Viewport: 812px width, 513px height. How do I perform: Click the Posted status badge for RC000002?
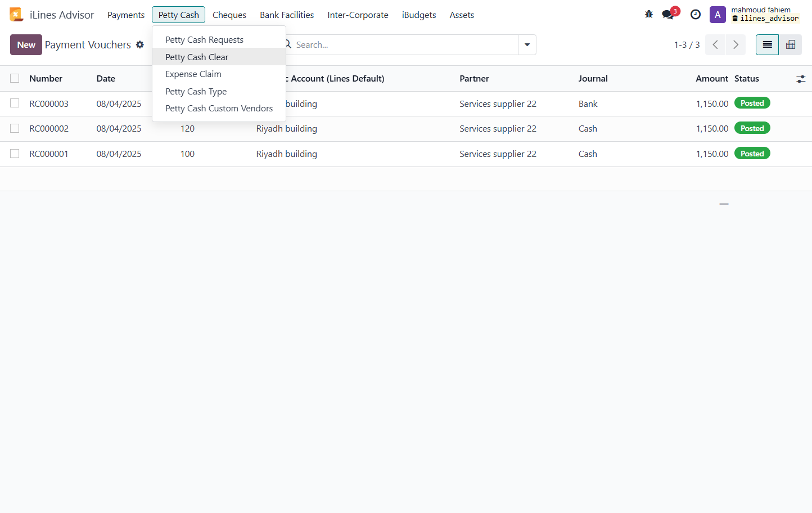(752, 128)
